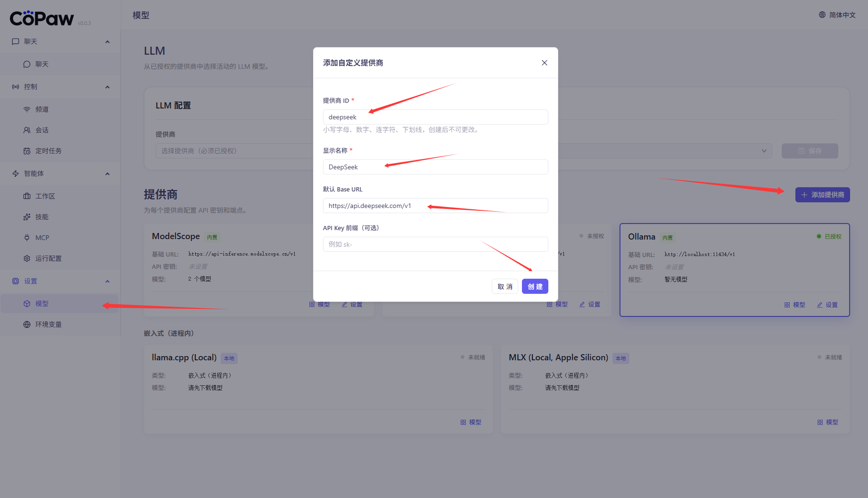Collapse the 控制 sidebar section

point(107,87)
